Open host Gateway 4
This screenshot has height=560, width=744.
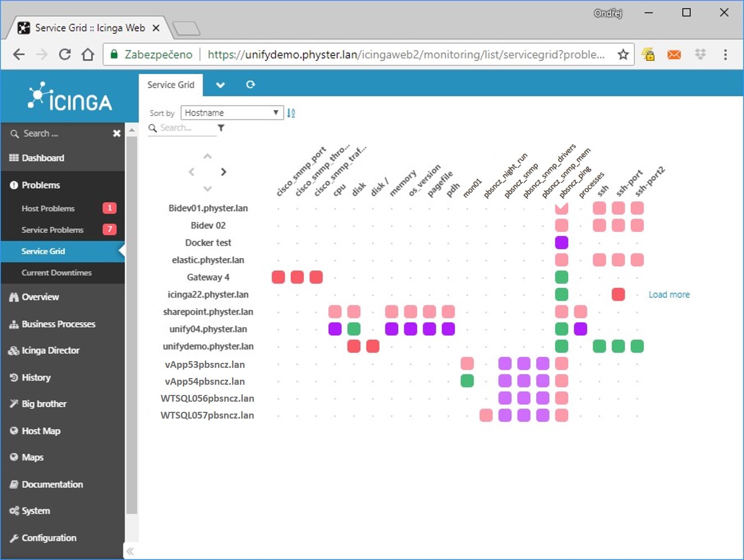pos(208,277)
